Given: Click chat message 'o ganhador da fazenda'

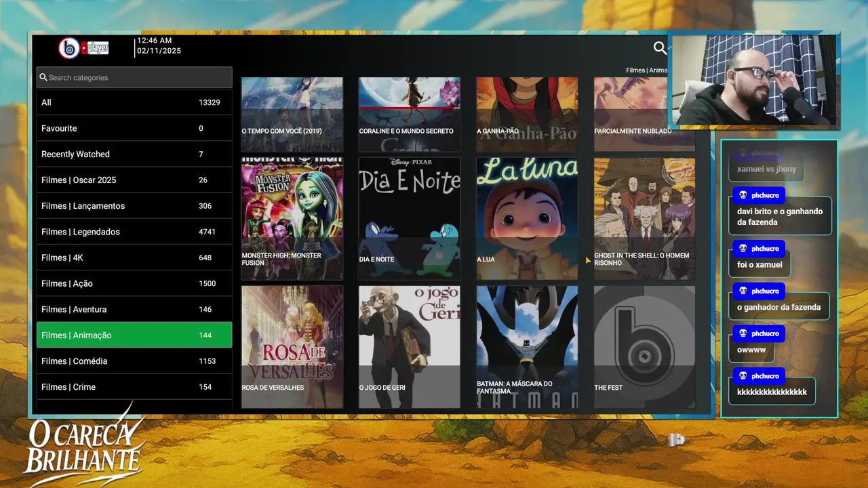Looking at the screenshot, I should coord(778,307).
